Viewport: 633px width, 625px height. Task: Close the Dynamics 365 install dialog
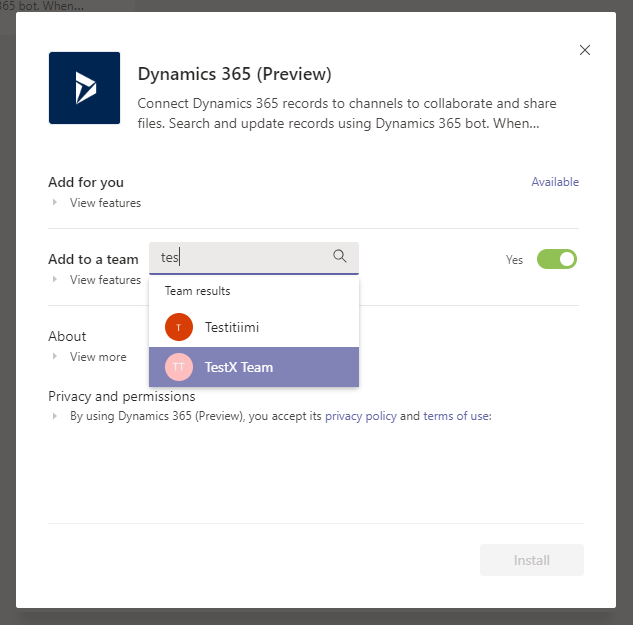click(x=585, y=50)
